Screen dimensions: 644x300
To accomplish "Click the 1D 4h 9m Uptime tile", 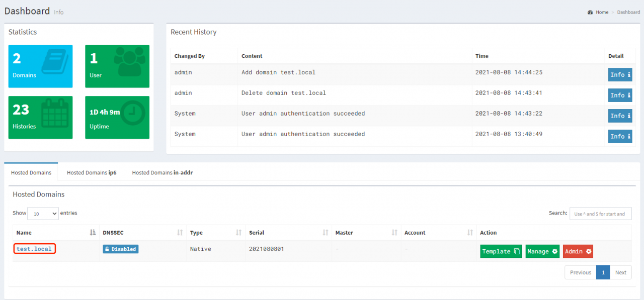I will tap(117, 118).
